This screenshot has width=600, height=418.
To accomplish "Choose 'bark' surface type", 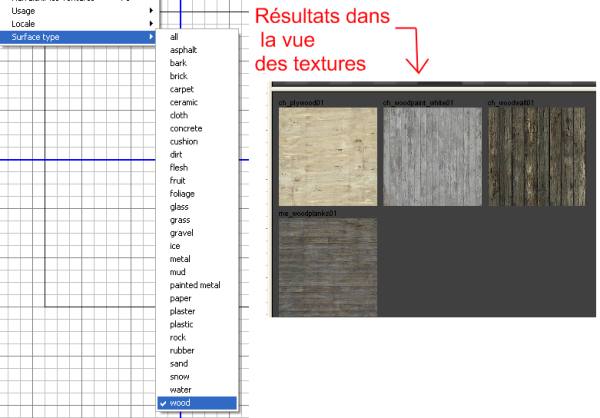I will tap(197, 63).
